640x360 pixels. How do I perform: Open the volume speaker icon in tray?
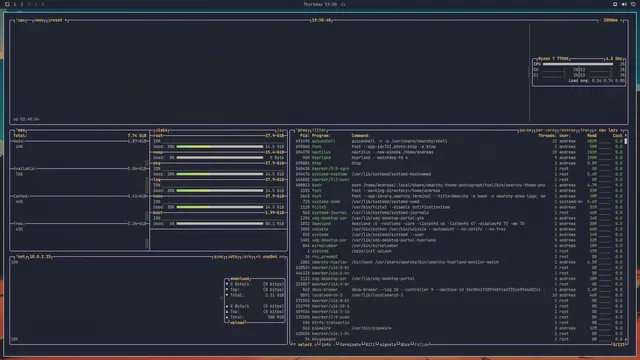pyautogui.click(x=624, y=4)
